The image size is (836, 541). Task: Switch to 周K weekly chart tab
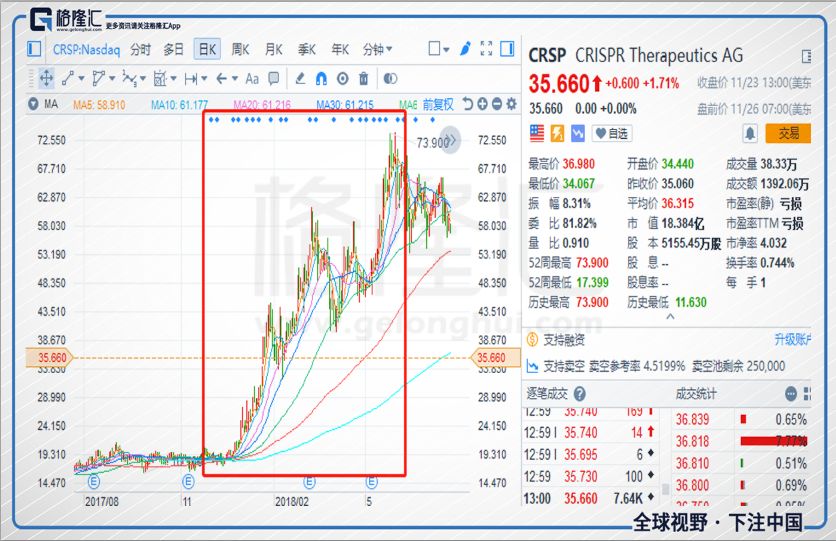pos(240,50)
